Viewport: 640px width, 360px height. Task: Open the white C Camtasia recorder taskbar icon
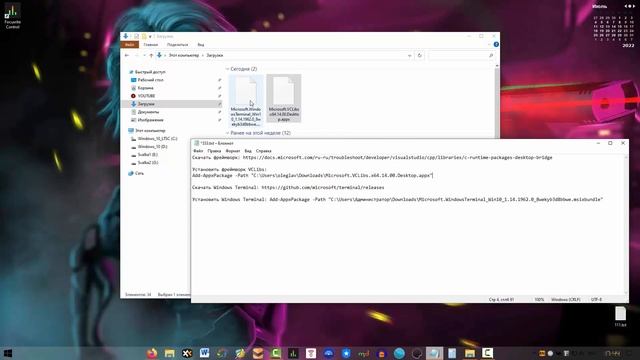(x=487, y=353)
